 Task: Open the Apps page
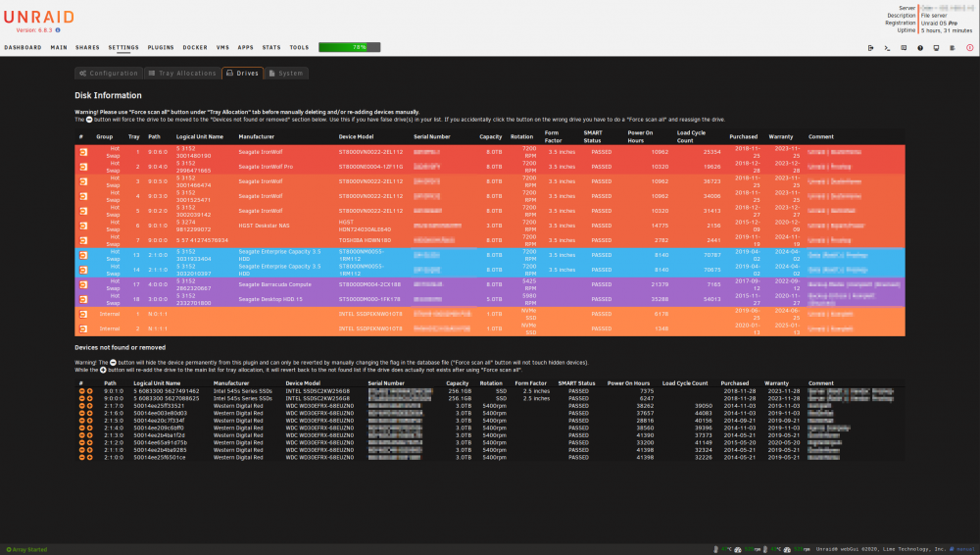[246, 47]
